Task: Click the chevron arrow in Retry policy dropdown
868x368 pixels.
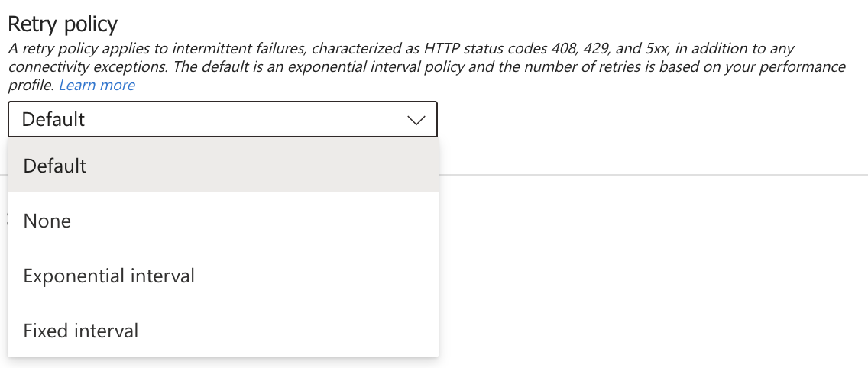Action: click(x=416, y=120)
